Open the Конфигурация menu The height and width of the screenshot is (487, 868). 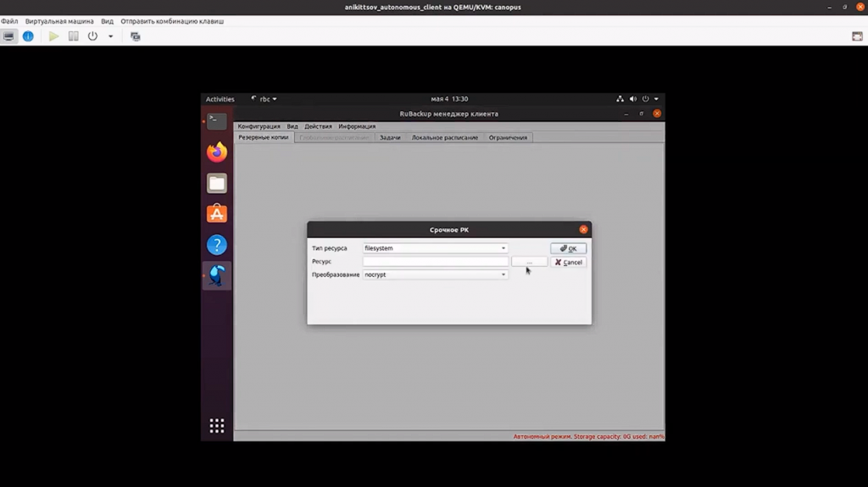click(x=259, y=126)
